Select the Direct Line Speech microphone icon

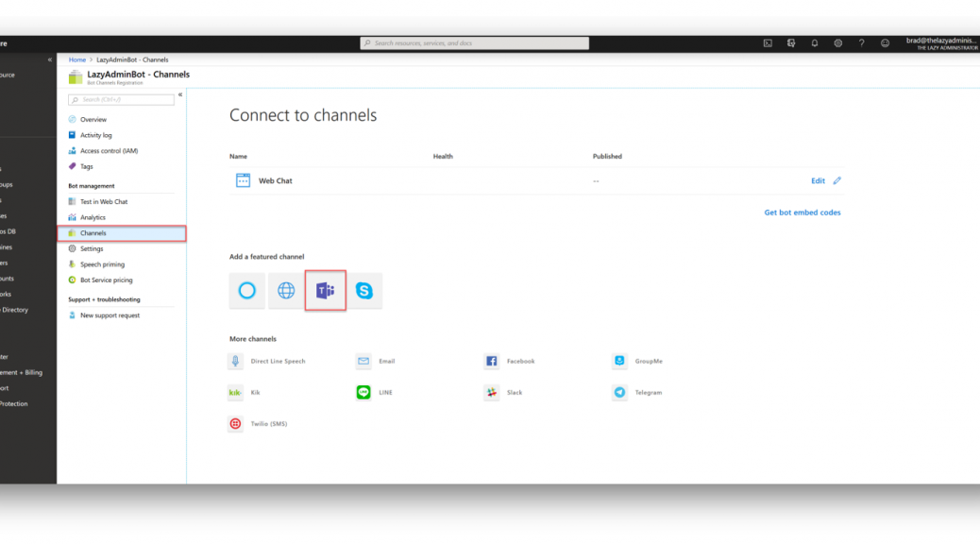point(236,362)
